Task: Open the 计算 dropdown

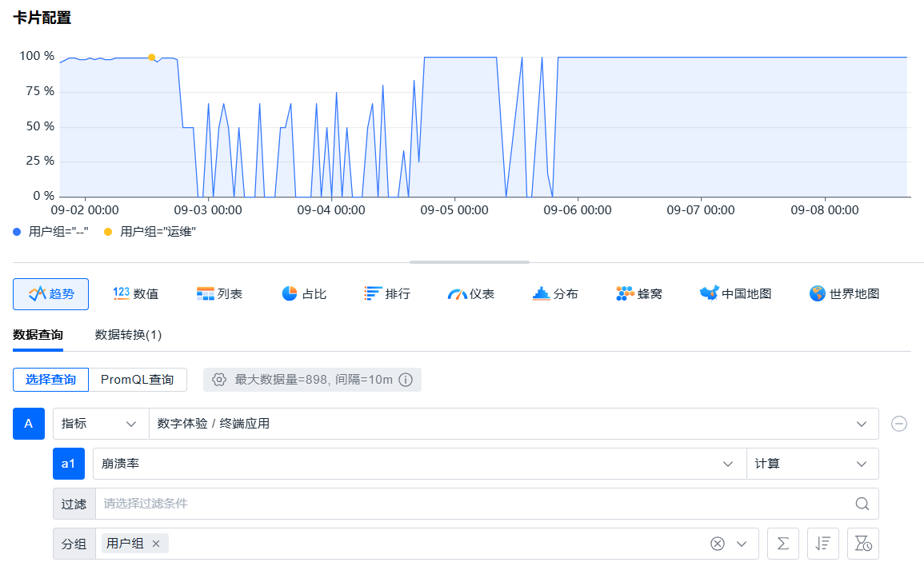Action: (x=811, y=464)
